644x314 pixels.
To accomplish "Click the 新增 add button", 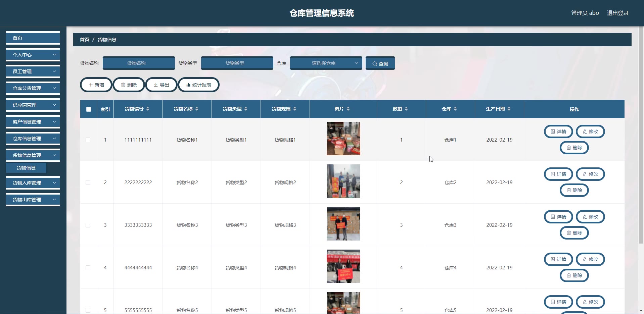I will (96, 85).
